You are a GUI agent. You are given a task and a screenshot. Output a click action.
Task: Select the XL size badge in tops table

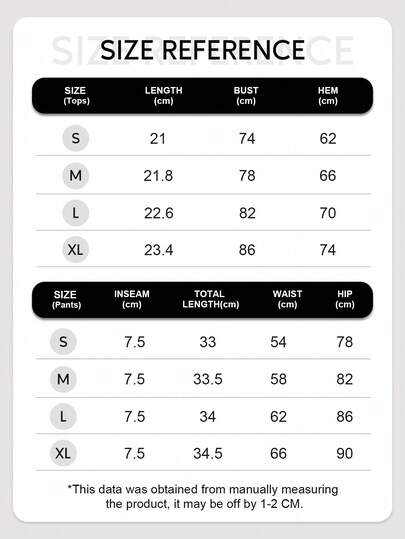click(x=76, y=250)
